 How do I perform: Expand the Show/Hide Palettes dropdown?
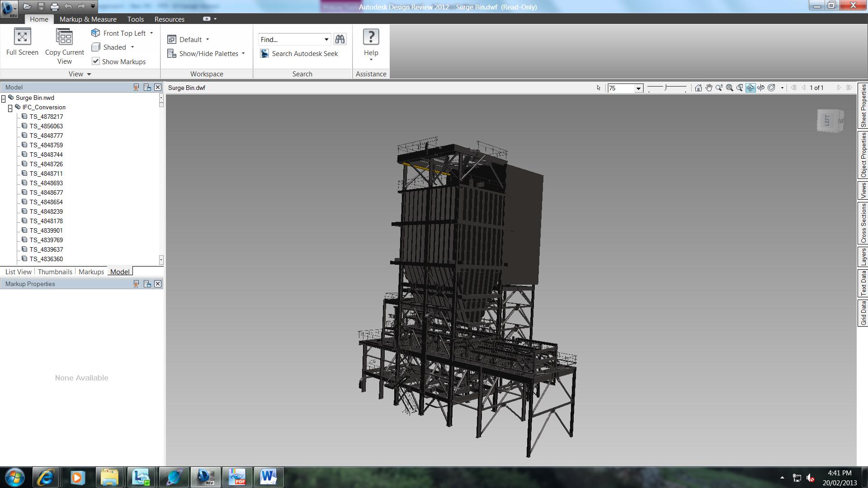coord(243,53)
